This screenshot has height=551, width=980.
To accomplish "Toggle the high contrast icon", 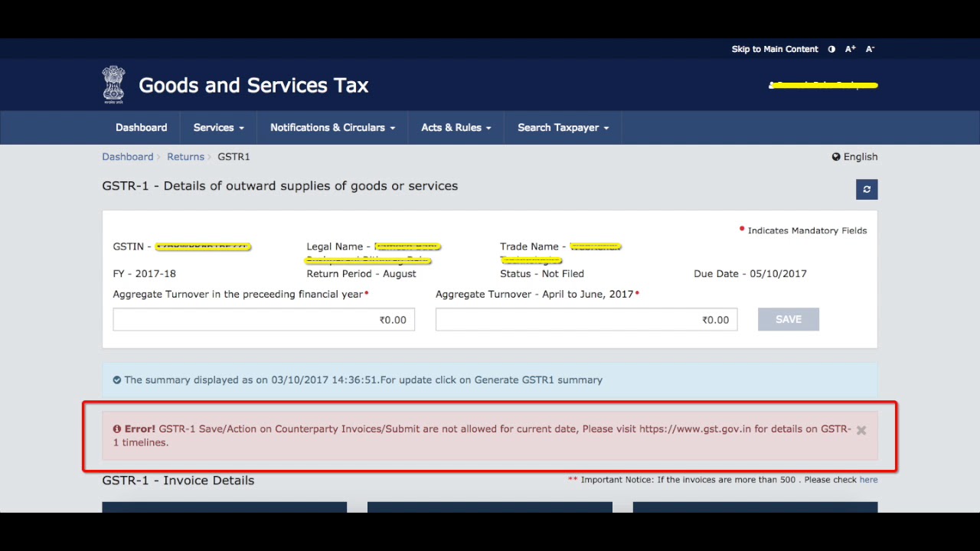I will point(831,49).
